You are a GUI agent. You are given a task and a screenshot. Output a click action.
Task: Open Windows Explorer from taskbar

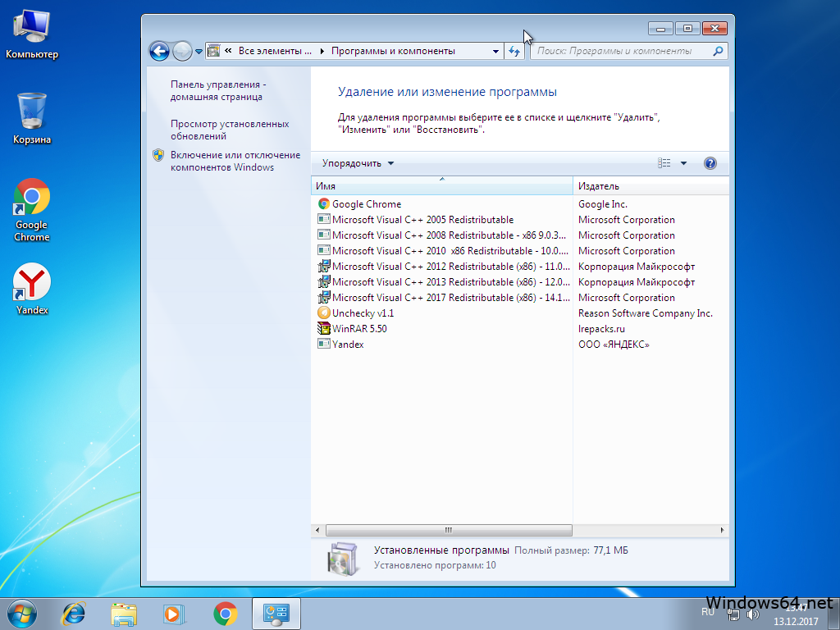tap(124, 614)
